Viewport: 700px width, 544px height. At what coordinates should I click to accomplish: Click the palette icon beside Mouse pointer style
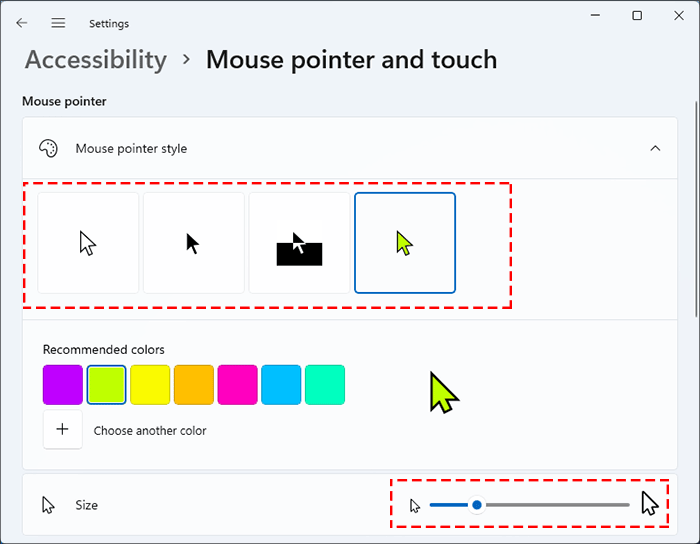48,148
